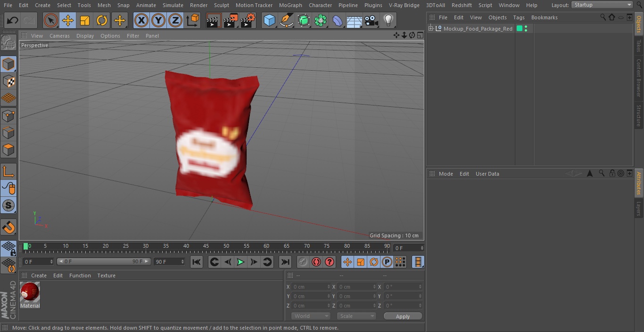Play the animation forward
The height and width of the screenshot is (332, 644).
[240, 262]
